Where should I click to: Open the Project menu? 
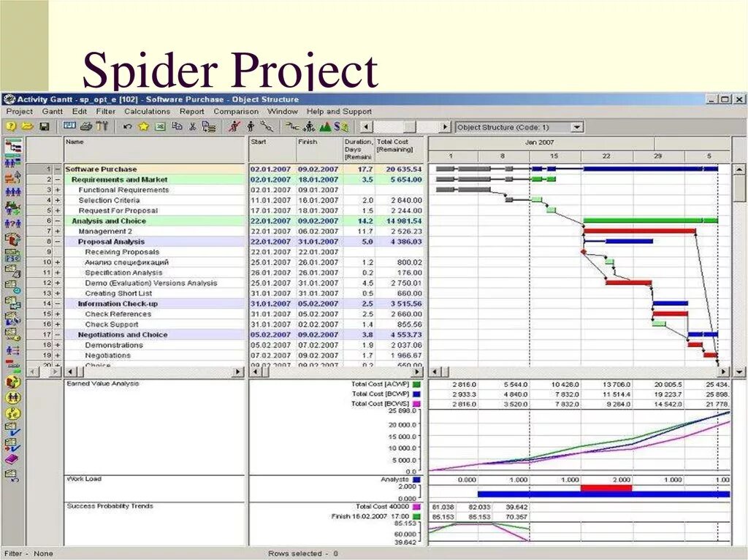pyautogui.click(x=20, y=112)
